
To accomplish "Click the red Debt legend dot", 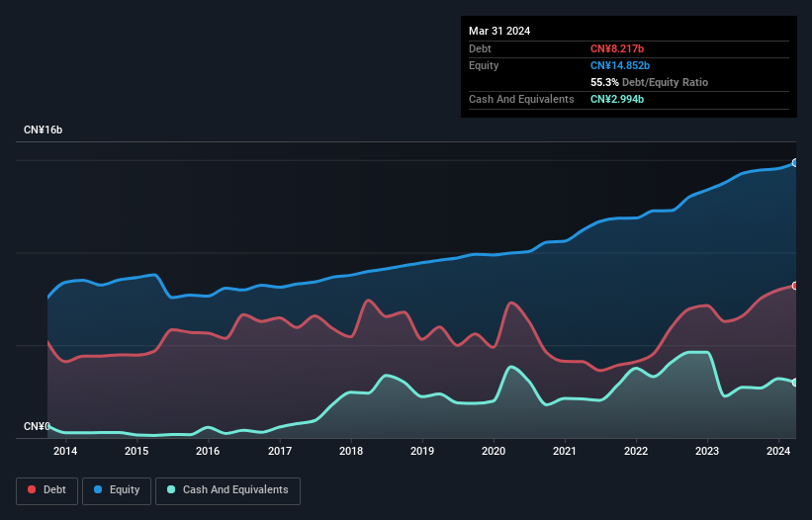I will [x=32, y=489].
